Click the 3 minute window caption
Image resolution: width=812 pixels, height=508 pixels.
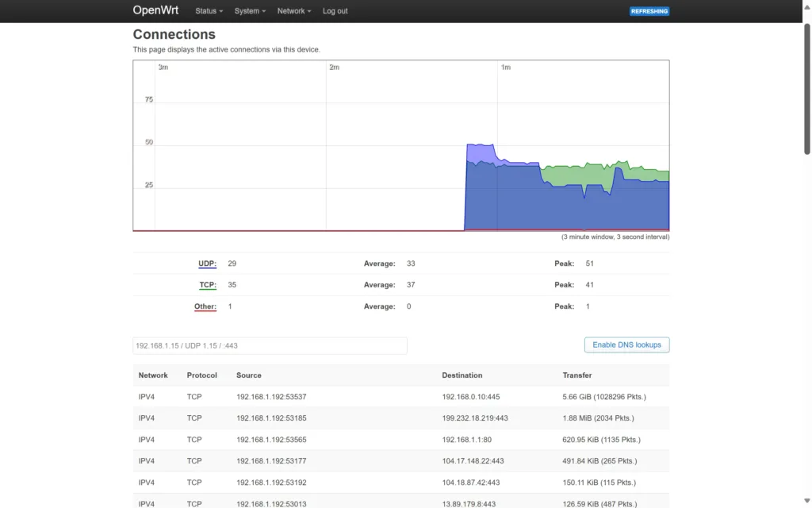tap(615, 237)
